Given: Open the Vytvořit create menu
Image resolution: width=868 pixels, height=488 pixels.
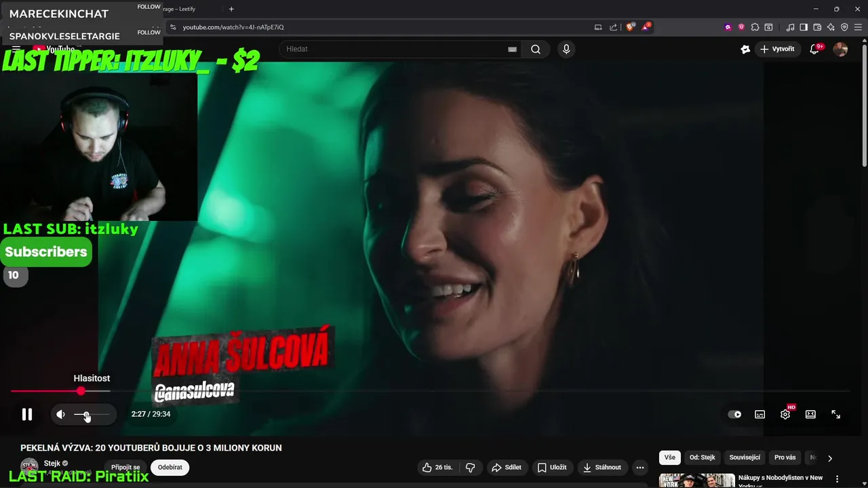Looking at the screenshot, I should pyautogui.click(x=777, y=49).
